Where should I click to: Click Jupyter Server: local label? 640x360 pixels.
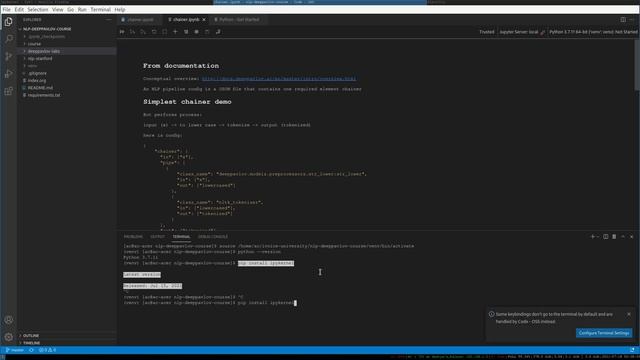coord(519,32)
